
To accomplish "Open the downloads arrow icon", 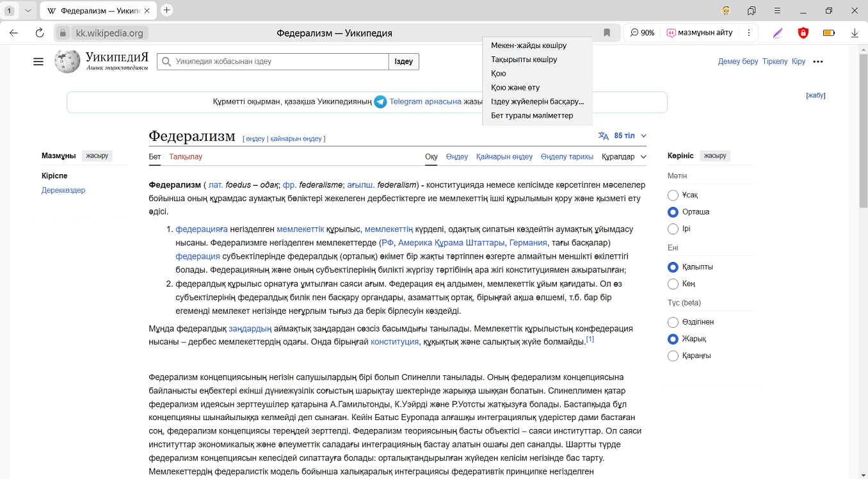I will (x=854, y=33).
